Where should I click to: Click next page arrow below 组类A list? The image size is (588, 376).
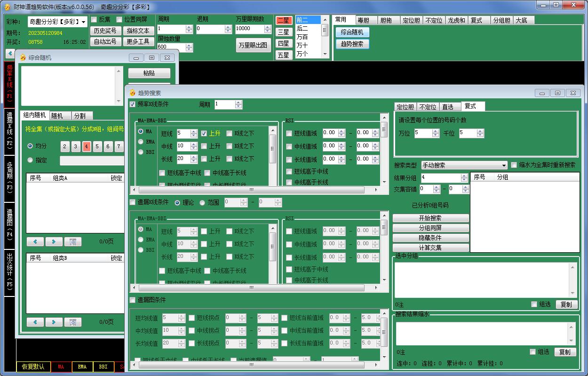(54, 241)
